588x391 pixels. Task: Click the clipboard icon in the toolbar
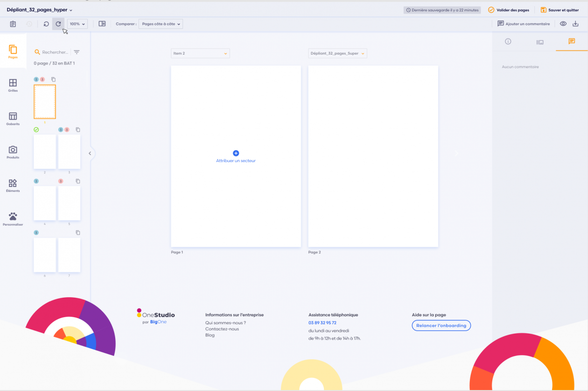(13, 24)
